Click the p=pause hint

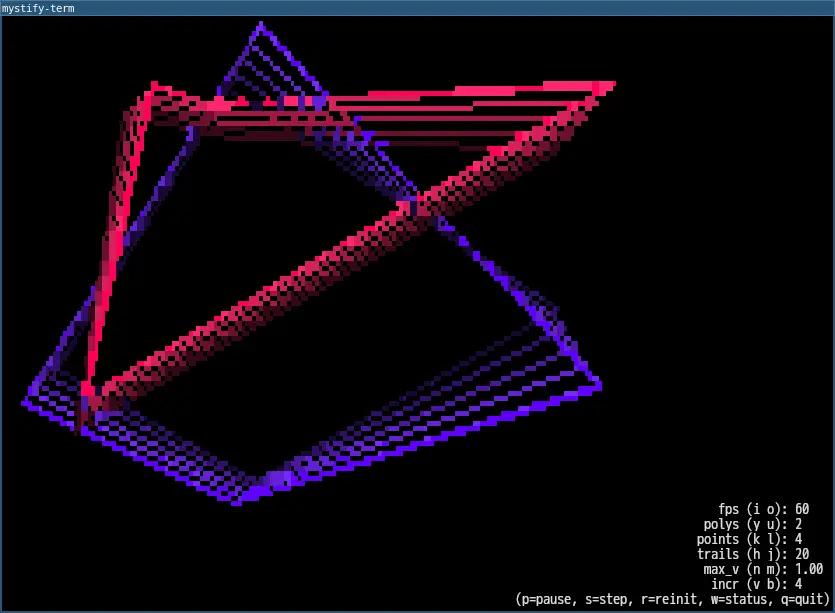point(545,599)
